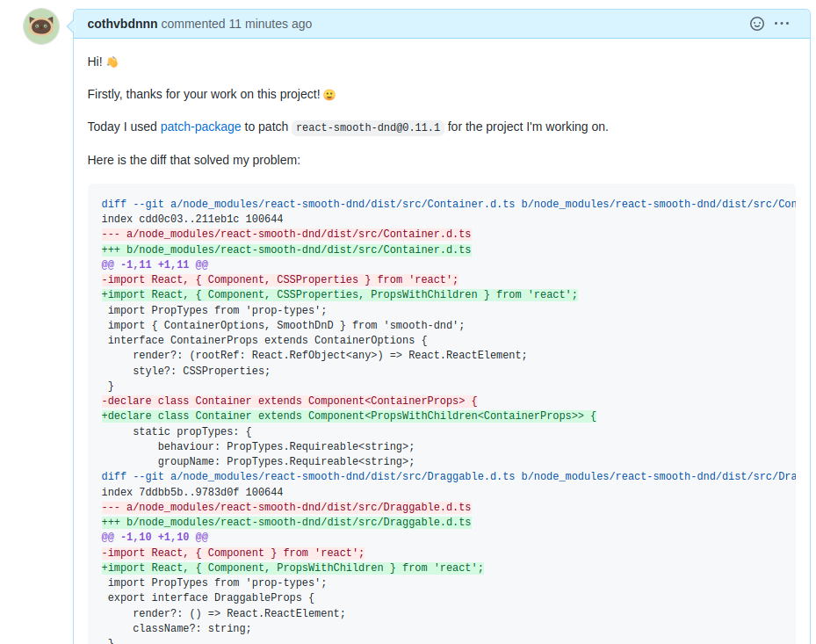The image size is (816, 644).
Task: Click the smiling emoji after "this project!"
Action: pos(329,94)
